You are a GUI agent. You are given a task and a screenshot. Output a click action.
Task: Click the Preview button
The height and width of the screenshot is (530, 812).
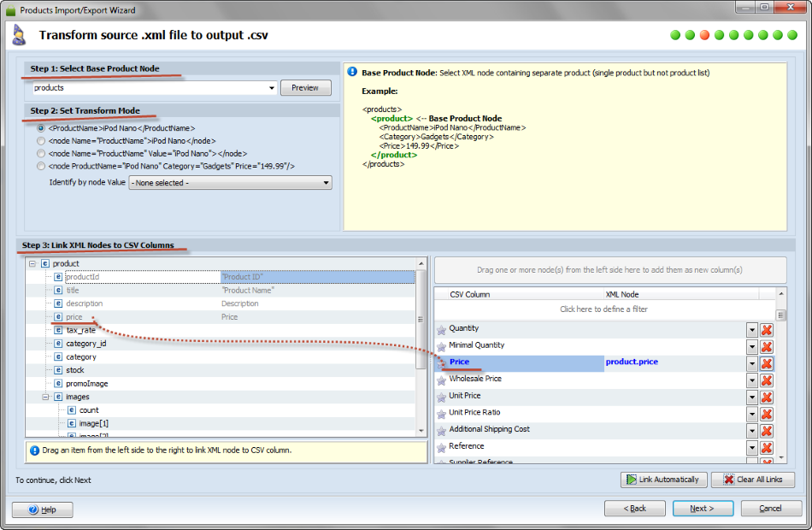tap(305, 88)
